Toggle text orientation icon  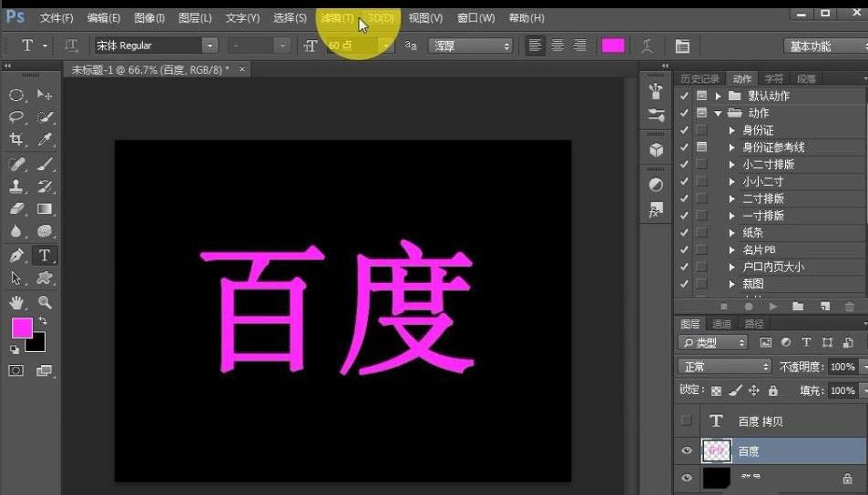70,45
